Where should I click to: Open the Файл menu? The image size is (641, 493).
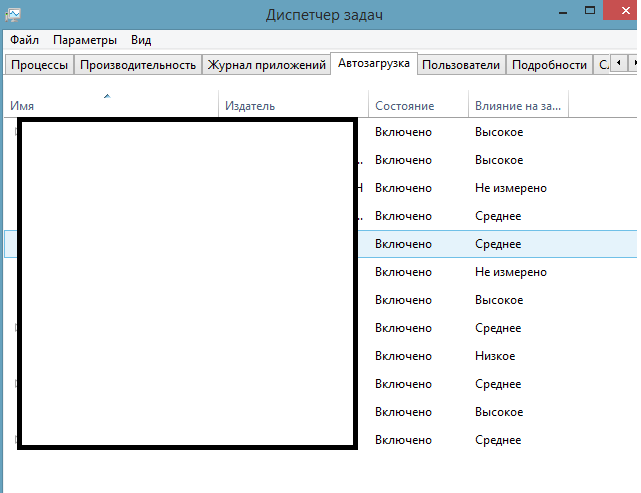(25, 40)
